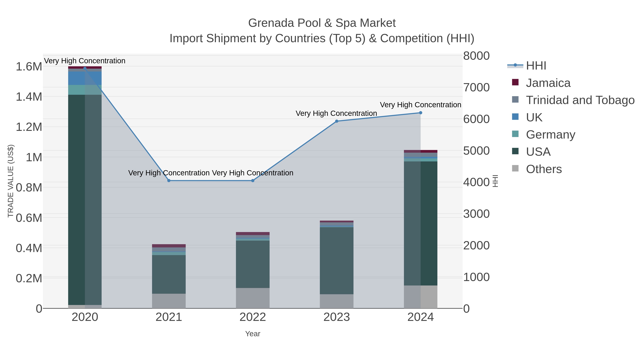The height and width of the screenshot is (362, 644).
Task: Click the 2021 x-axis label
Action: [169, 317]
